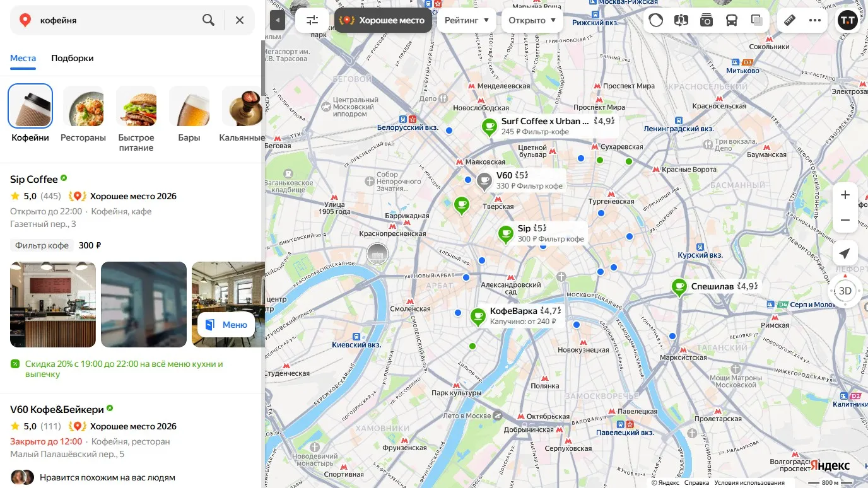Open Sip Coffee listing title
The height and width of the screenshot is (488, 868).
tap(34, 179)
